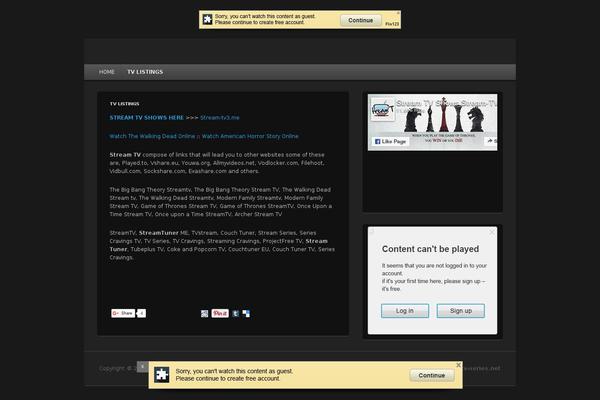Click Continue in the bottom banner
The image size is (600, 400).
click(x=432, y=375)
